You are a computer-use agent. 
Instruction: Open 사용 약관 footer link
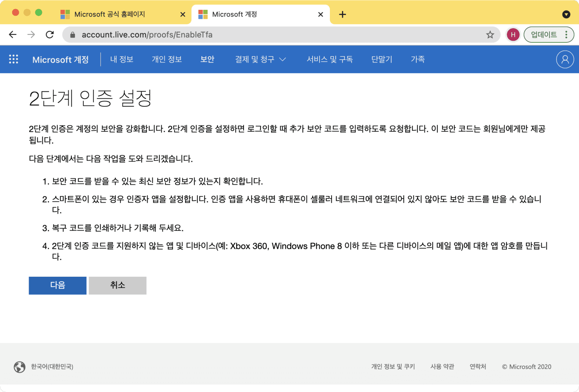click(442, 367)
